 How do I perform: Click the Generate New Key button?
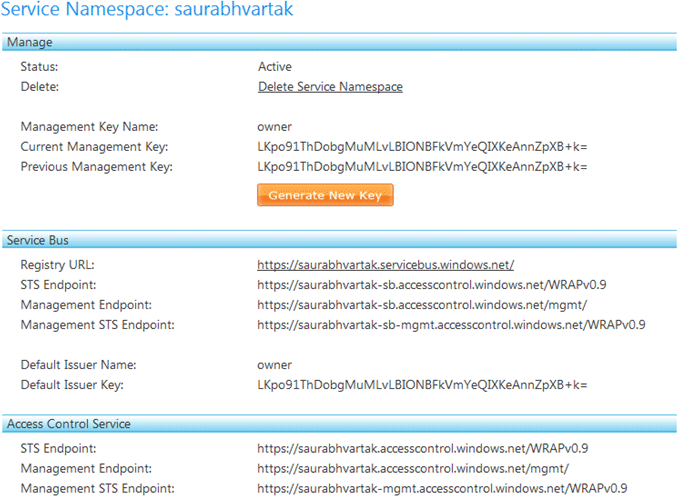pos(325,195)
